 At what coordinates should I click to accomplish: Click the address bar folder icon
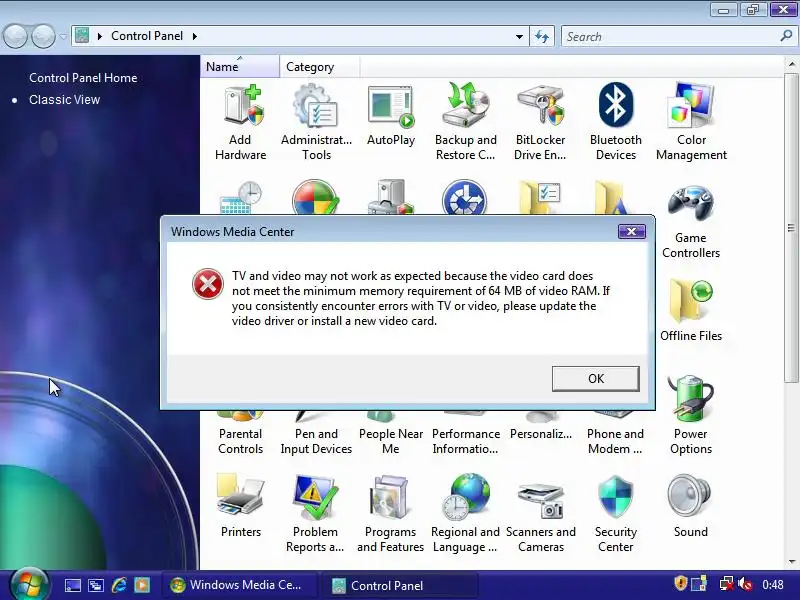[82, 36]
